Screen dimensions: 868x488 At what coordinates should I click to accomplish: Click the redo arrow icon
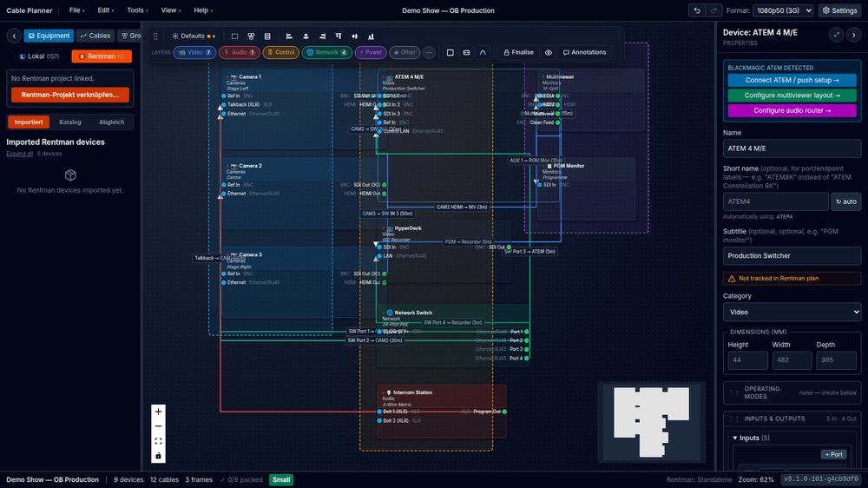tap(713, 10)
